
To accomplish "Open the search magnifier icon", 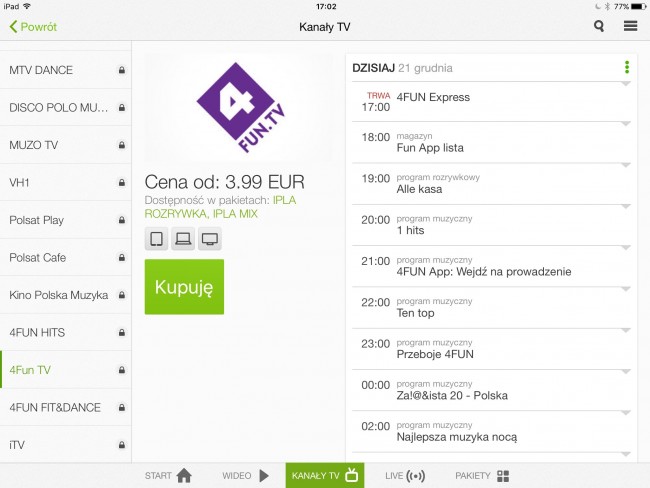I will pos(599,27).
